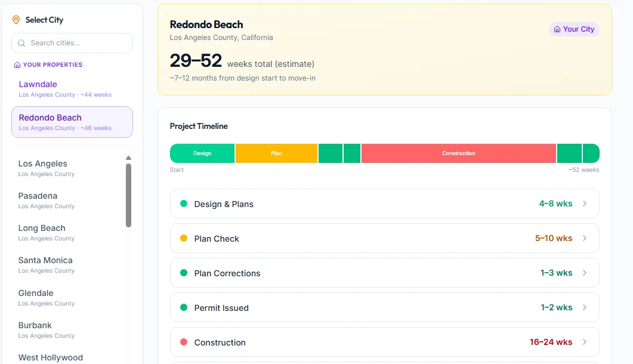The width and height of the screenshot is (633, 364).
Task: Select the Lawndale property
Action: point(72,89)
